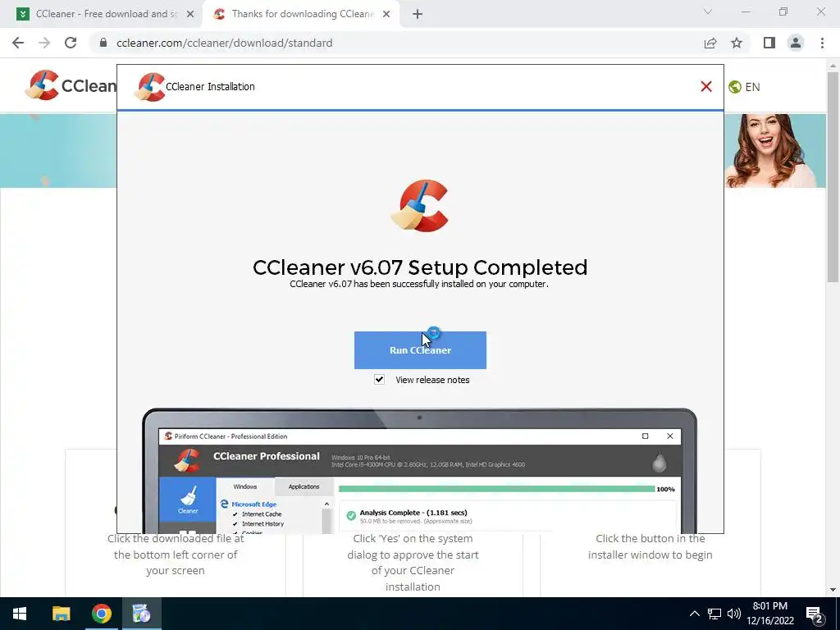
Task: Go forward in Chrome's page history
Action: point(44,43)
